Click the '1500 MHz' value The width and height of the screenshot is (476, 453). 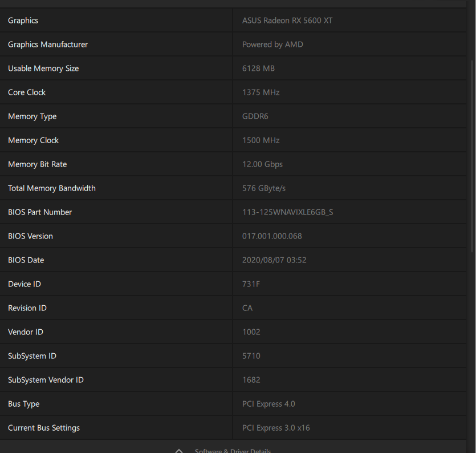click(261, 140)
